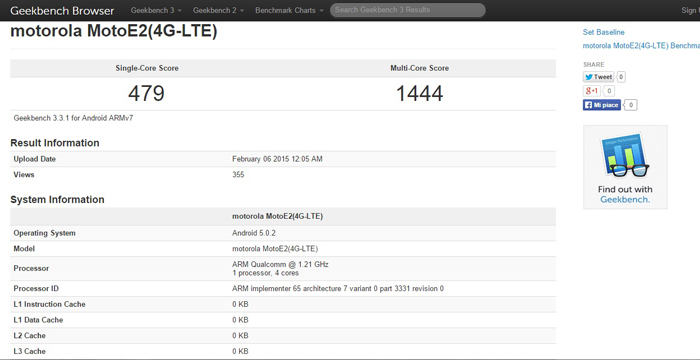700x360 pixels.
Task: Click the Result Information heading
Action: [55, 143]
